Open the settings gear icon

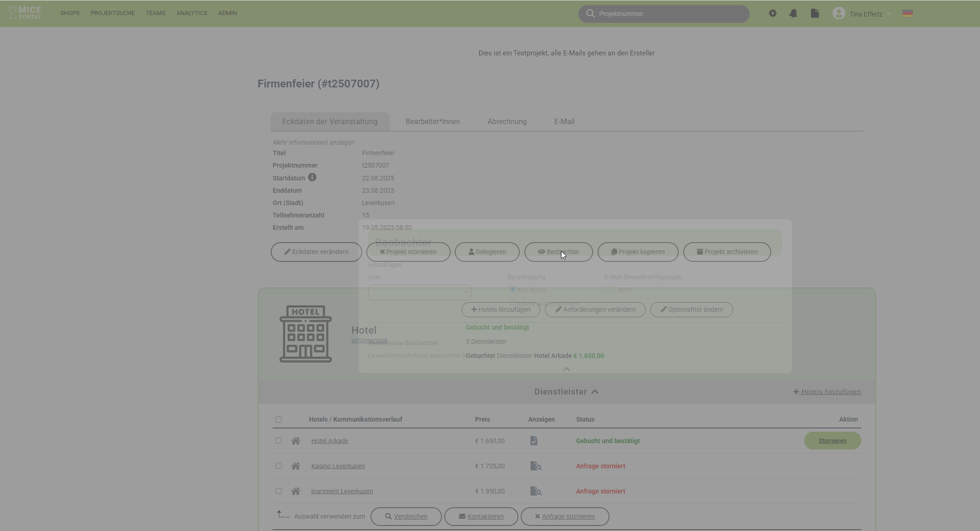tap(773, 13)
